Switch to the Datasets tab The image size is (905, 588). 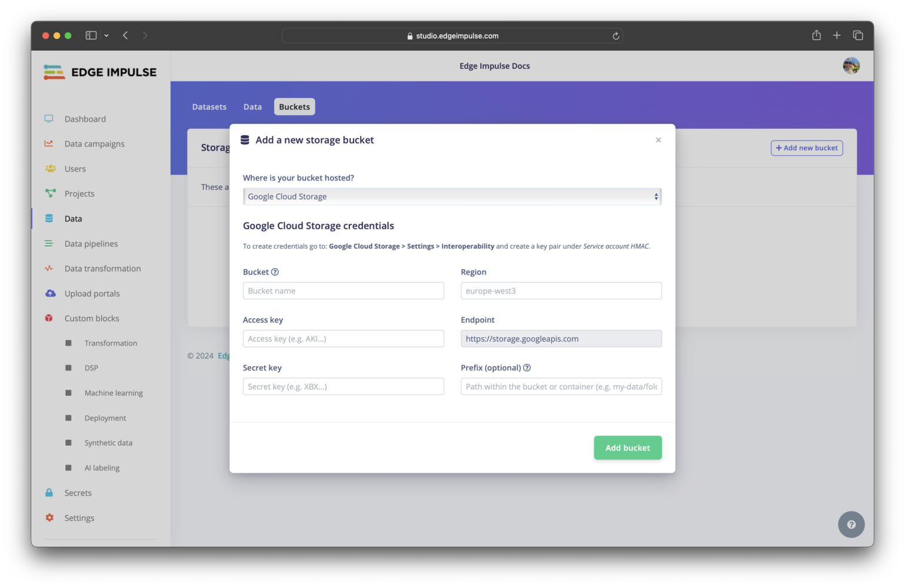point(209,106)
